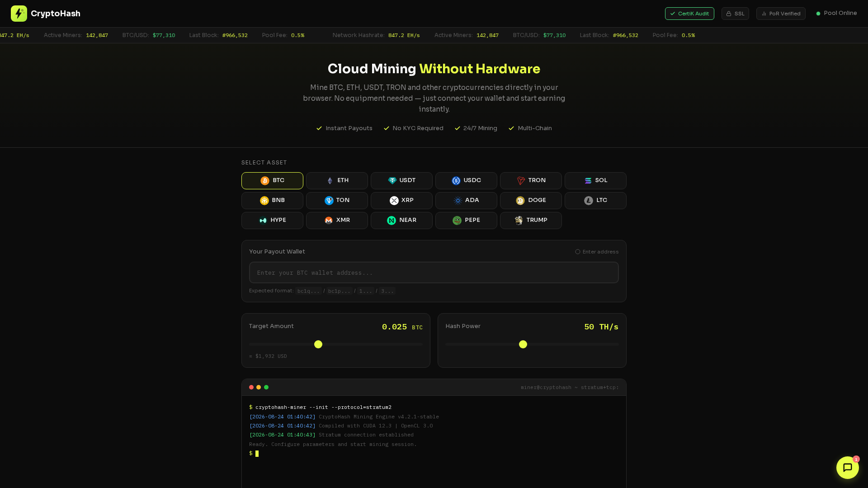Focus the BTC wallet address input
The image size is (868, 488).
click(434, 272)
